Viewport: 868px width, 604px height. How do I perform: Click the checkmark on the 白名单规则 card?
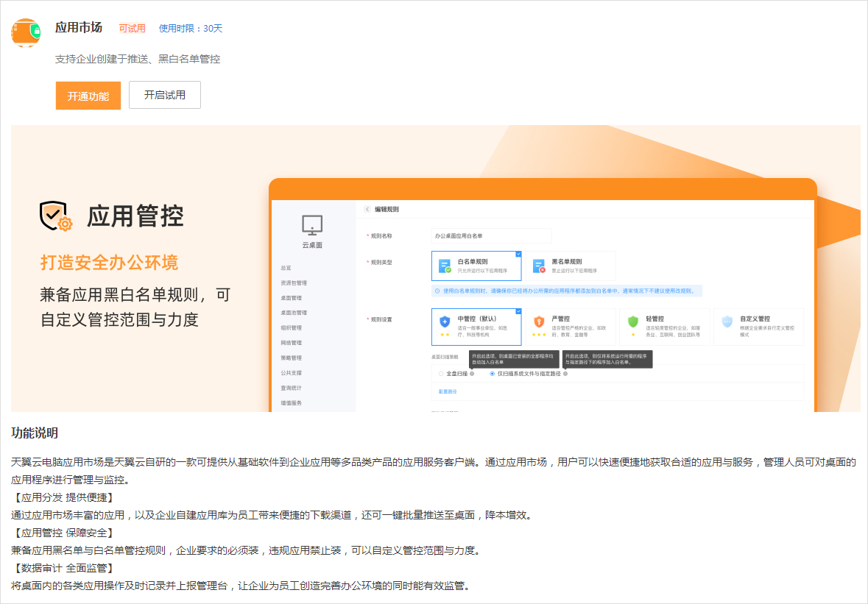(518, 253)
